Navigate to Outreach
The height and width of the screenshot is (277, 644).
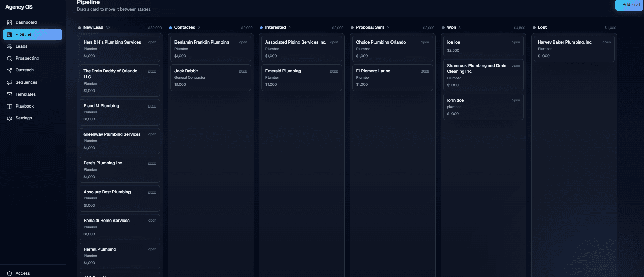click(x=33, y=70)
